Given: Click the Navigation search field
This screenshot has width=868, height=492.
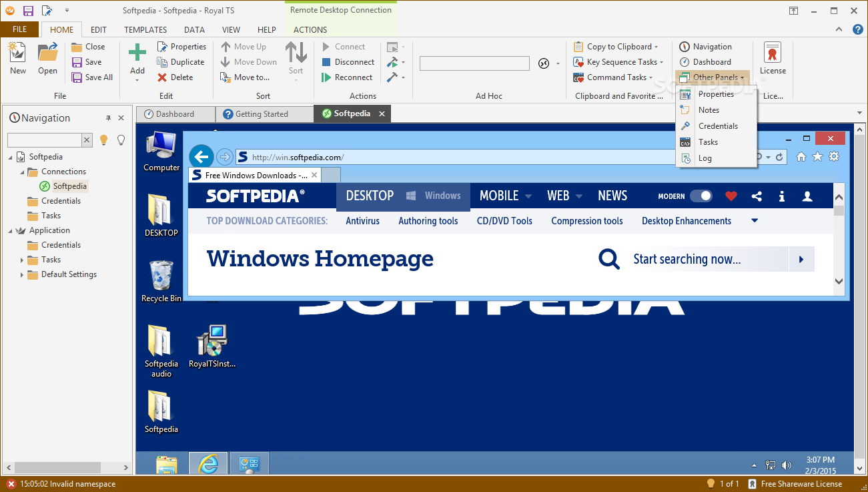Looking at the screenshot, I should tap(44, 140).
